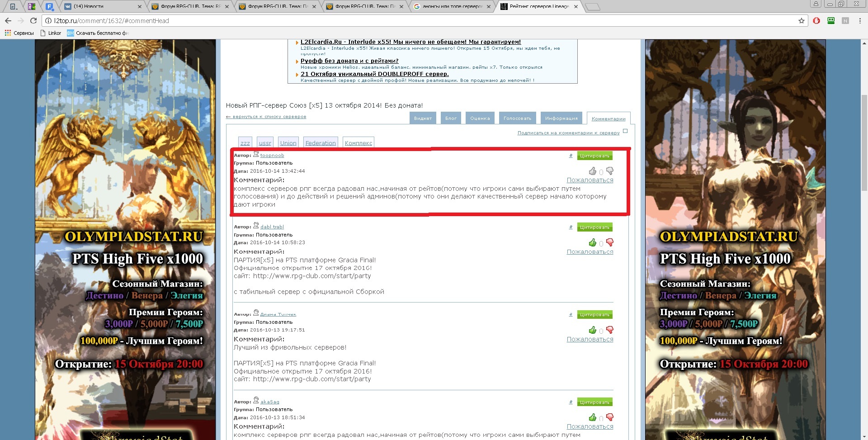Thumbs up the akaSaq comment
Screen dimensions: 868x440
(x=592, y=417)
